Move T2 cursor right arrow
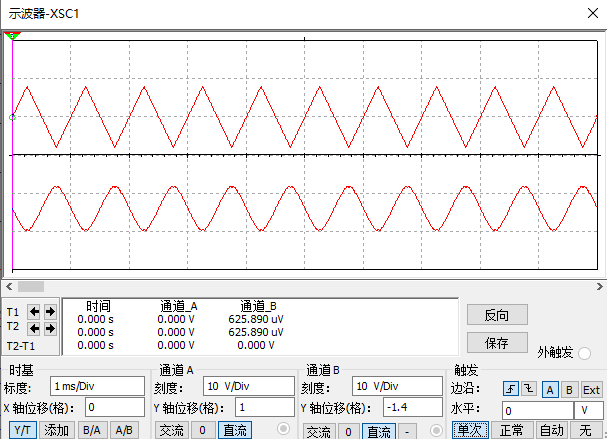Viewport: 607px width, 439px height. (x=50, y=327)
